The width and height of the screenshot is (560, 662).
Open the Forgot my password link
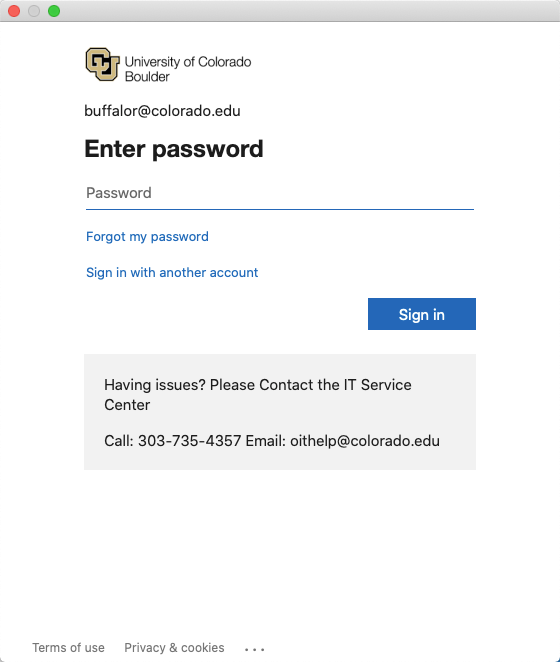(x=147, y=236)
